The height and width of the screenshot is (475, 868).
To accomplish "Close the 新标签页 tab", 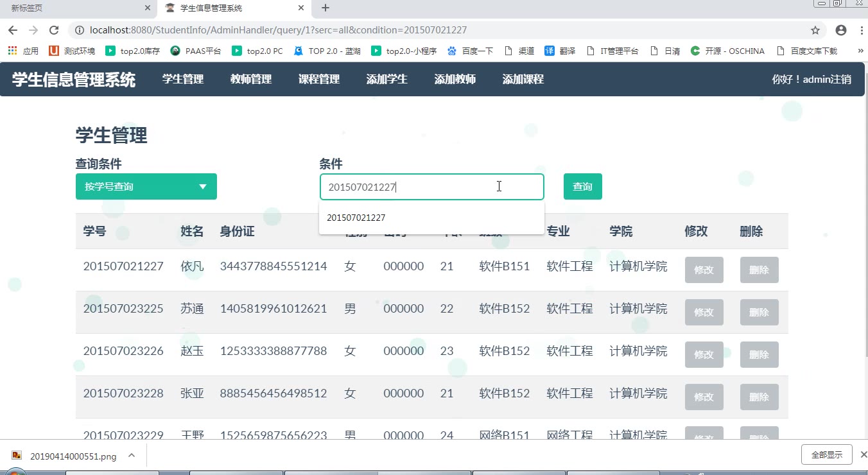I will (147, 8).
